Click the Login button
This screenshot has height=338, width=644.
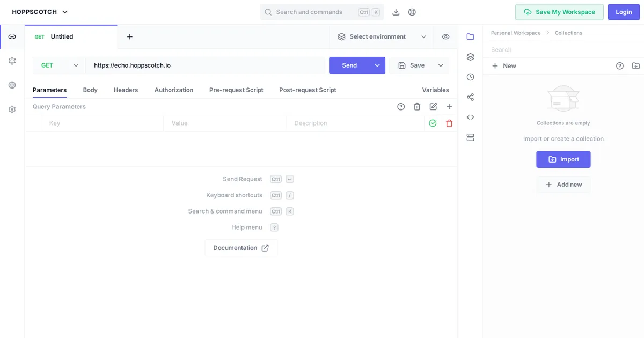tap(624, 12)
